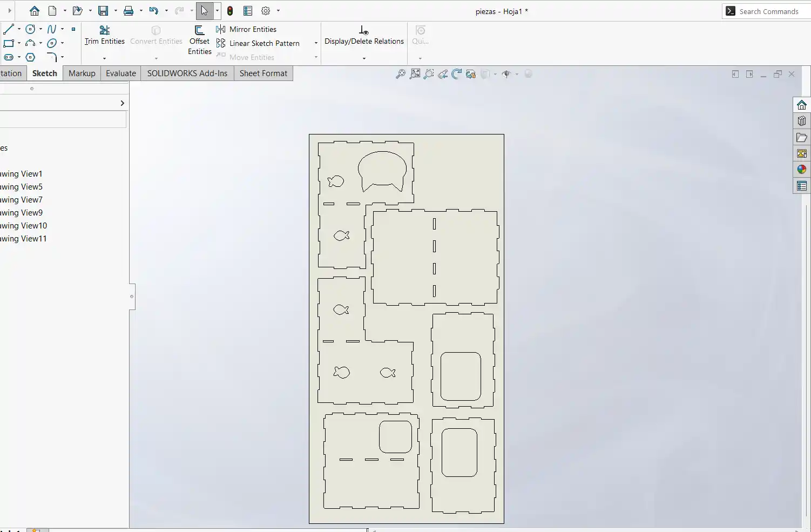
Task: Click Linear Sketch Pattern
Action: pos(258,43)
